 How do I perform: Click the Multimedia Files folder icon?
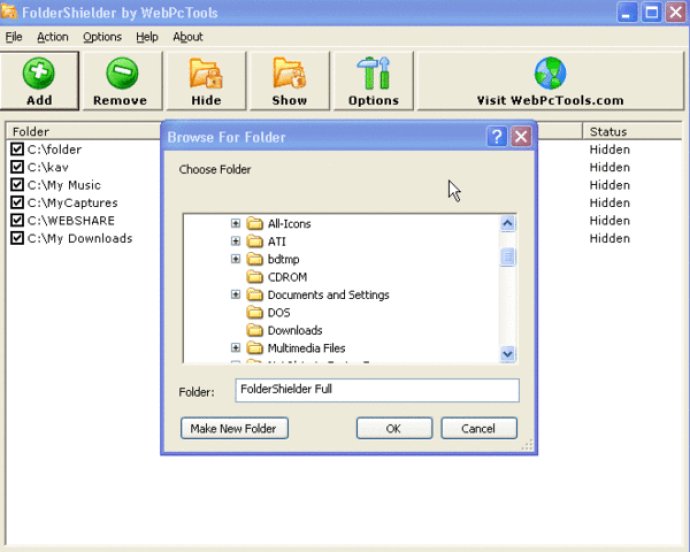254,348
